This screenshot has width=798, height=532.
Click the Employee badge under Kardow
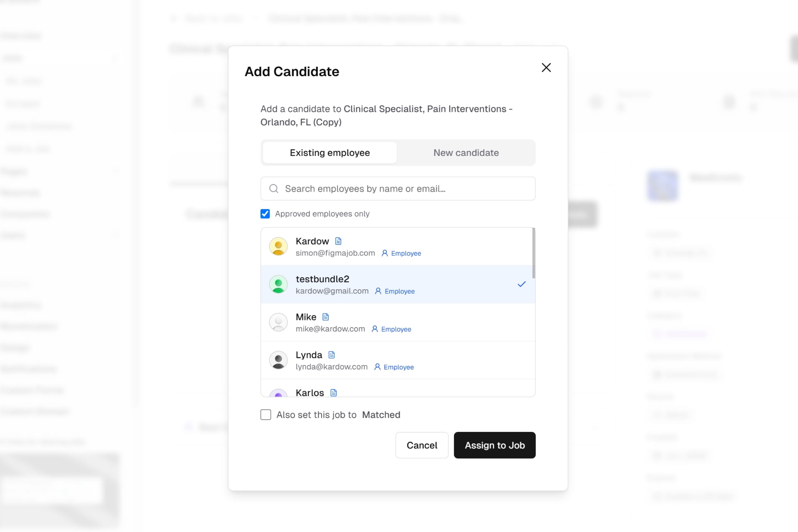[401, 253]
